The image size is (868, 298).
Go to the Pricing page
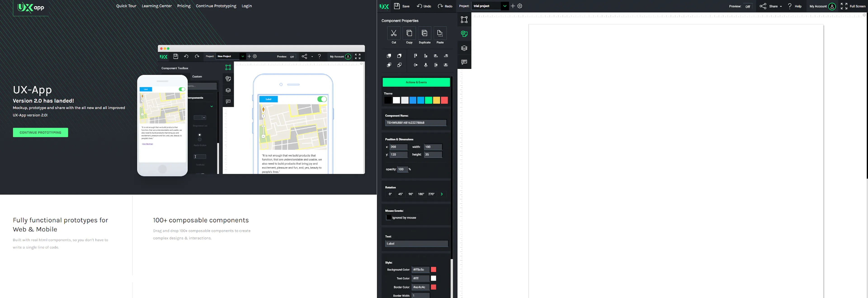point(184,6)
